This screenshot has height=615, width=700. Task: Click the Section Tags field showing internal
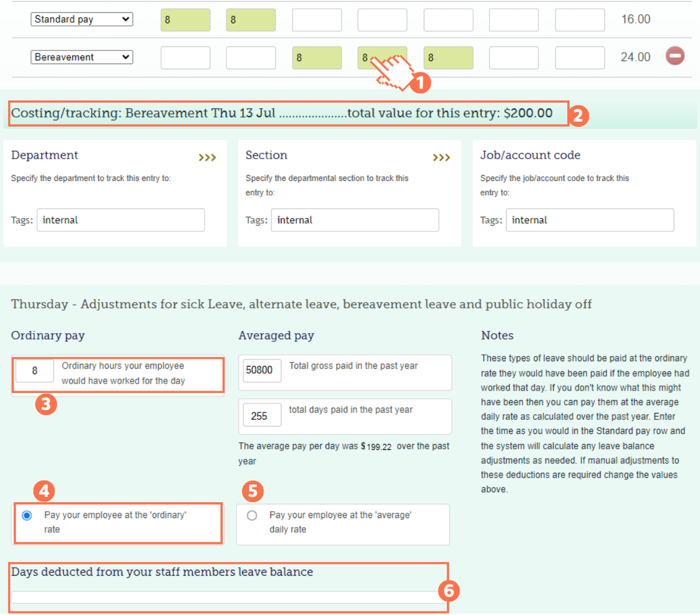[354, 220]
